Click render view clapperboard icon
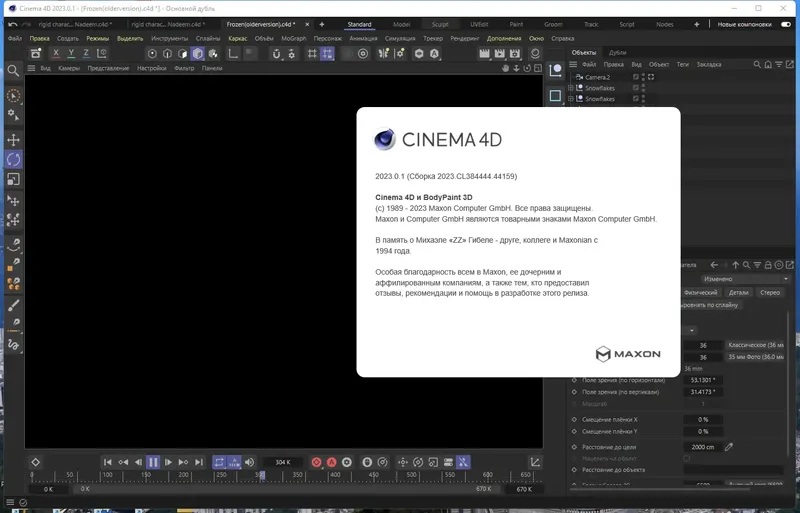 coord(484,54)
